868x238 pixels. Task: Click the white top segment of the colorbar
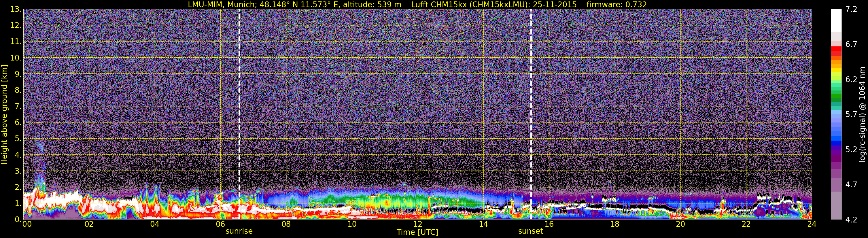click(x=836, y=20)
